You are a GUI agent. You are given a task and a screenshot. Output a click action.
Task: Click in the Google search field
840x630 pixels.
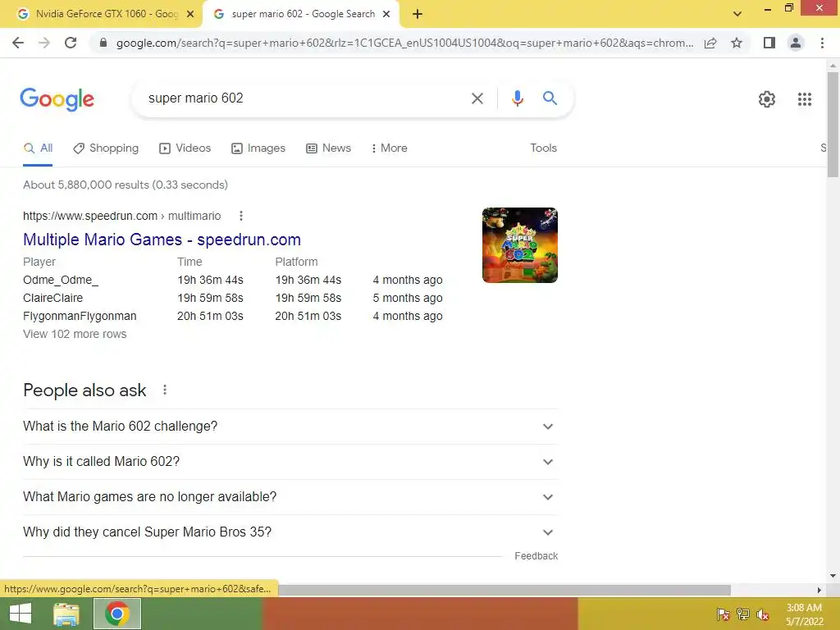click(305, 98)
